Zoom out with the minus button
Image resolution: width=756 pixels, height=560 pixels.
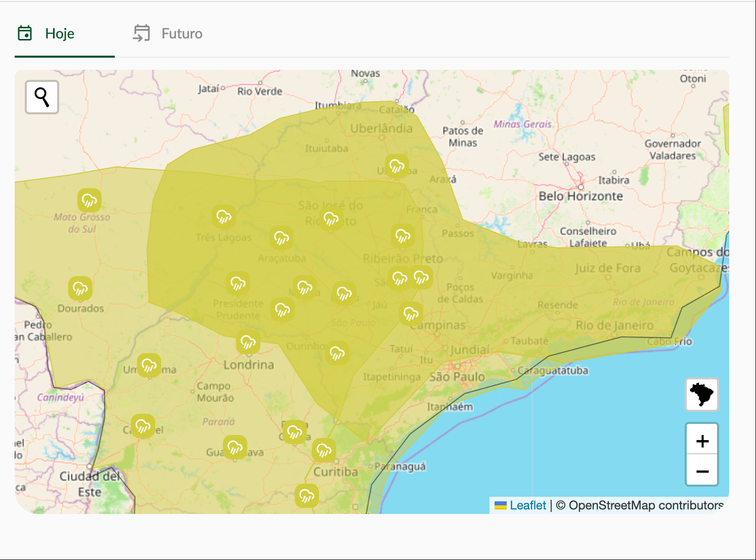click(702, 470)
